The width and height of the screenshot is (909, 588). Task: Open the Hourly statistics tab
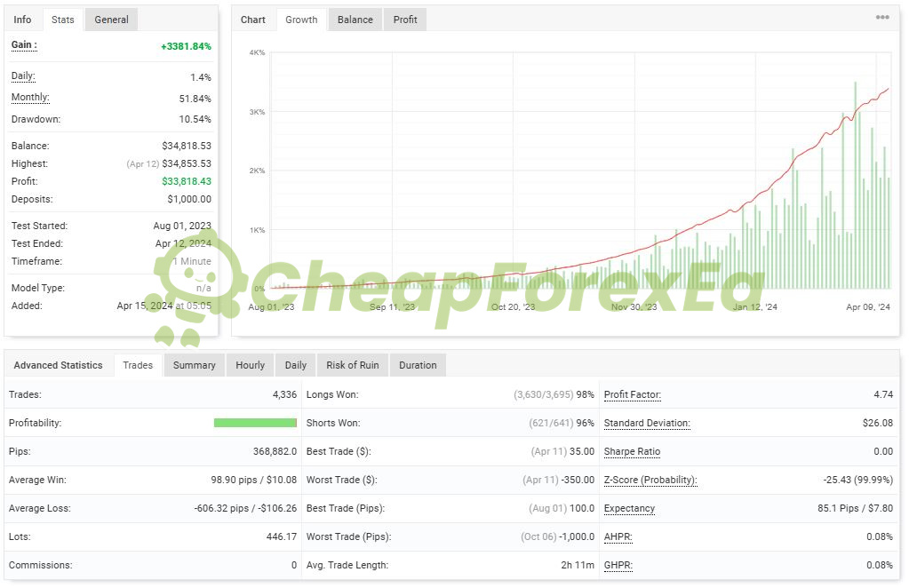[x=251, y=366]
